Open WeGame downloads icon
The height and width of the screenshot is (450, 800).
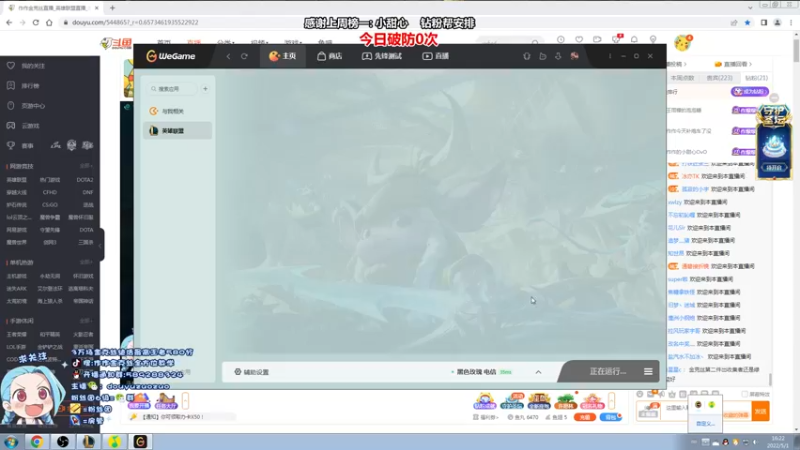point(558,56)
